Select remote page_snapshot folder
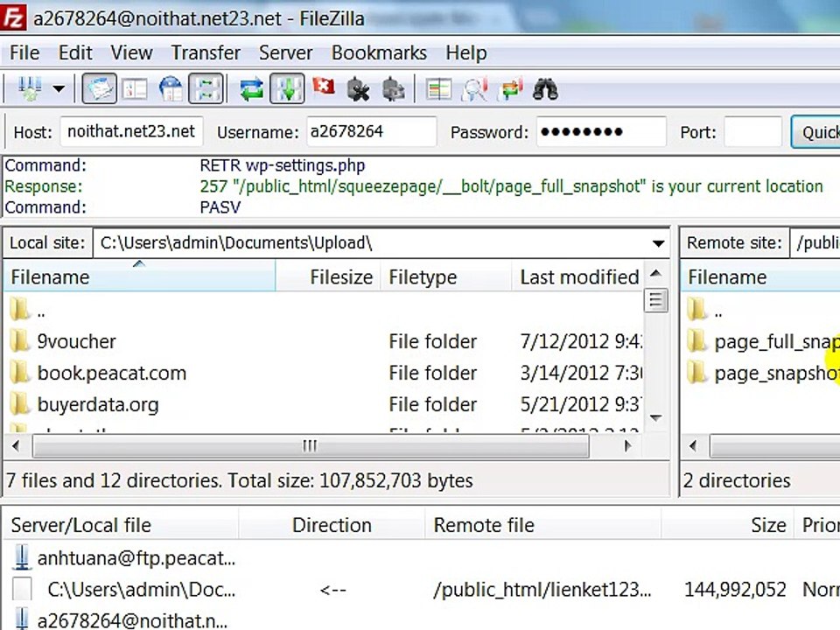 [763, 373]
